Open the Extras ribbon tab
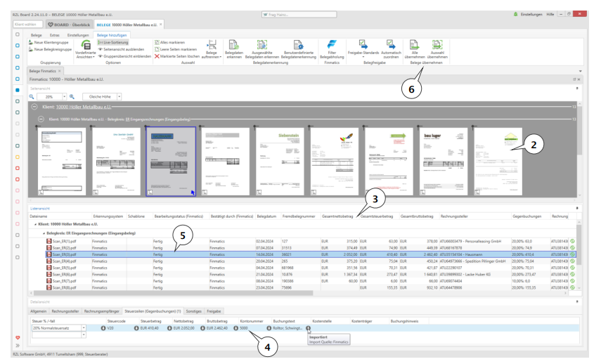This screenshot has height=364, width=601. click(56, 34)
